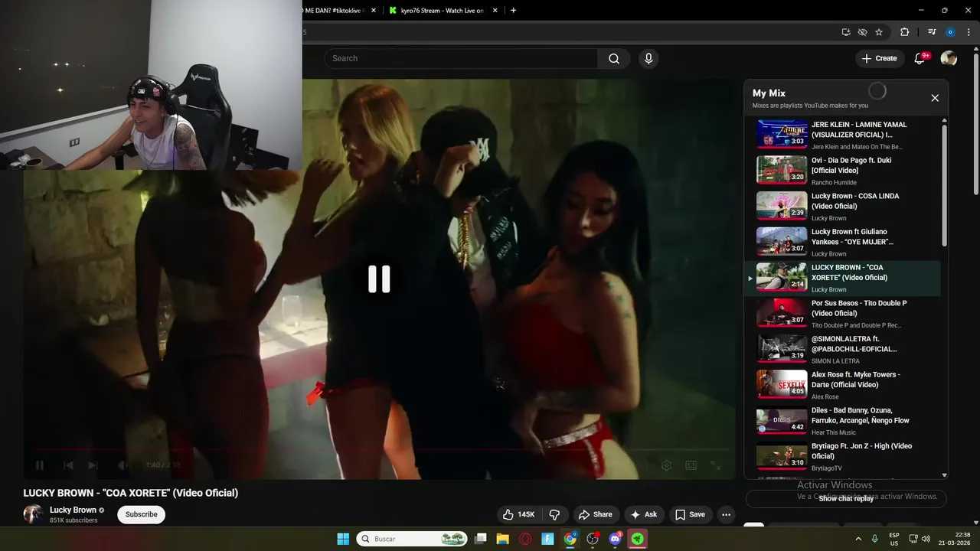Enter fullscreen mode on player
Screen dimensions: 980x551
pyautogui.click(x=715, y=465)
